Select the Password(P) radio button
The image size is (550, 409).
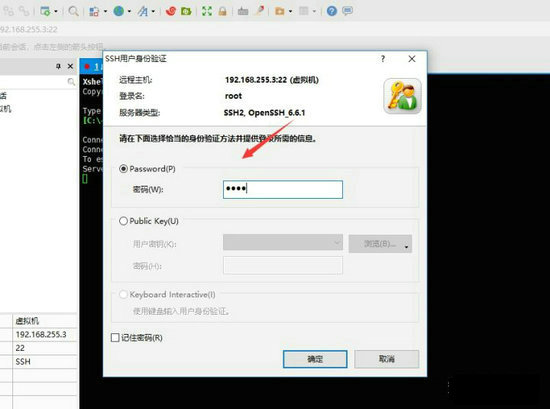[123, 169]
